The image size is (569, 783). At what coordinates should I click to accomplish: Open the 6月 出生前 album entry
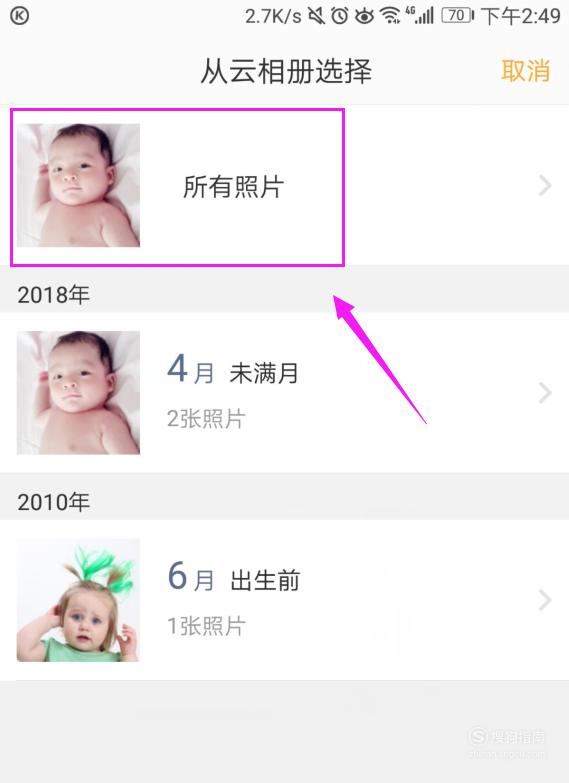[284, 600]
